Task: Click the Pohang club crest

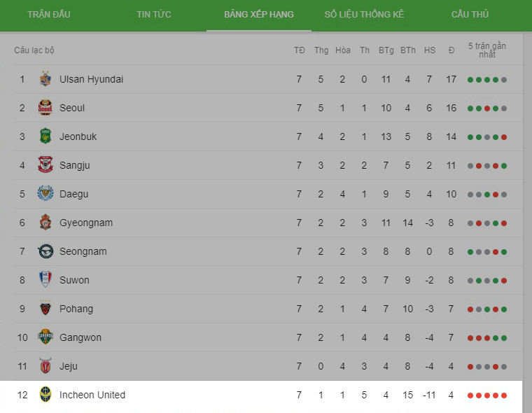Action: (45, 309)
